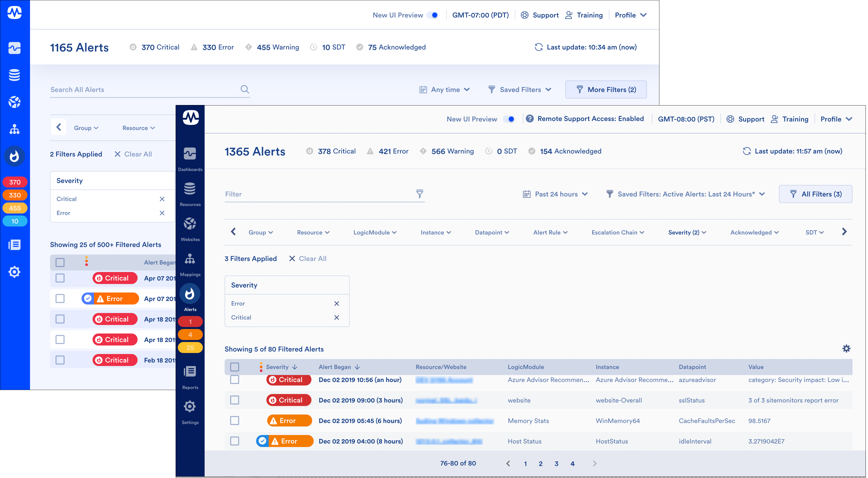The height and width of the screenshot is (478, 868).
Task: Go to page 2 in pagination
Action: click(x=541, y=464)
